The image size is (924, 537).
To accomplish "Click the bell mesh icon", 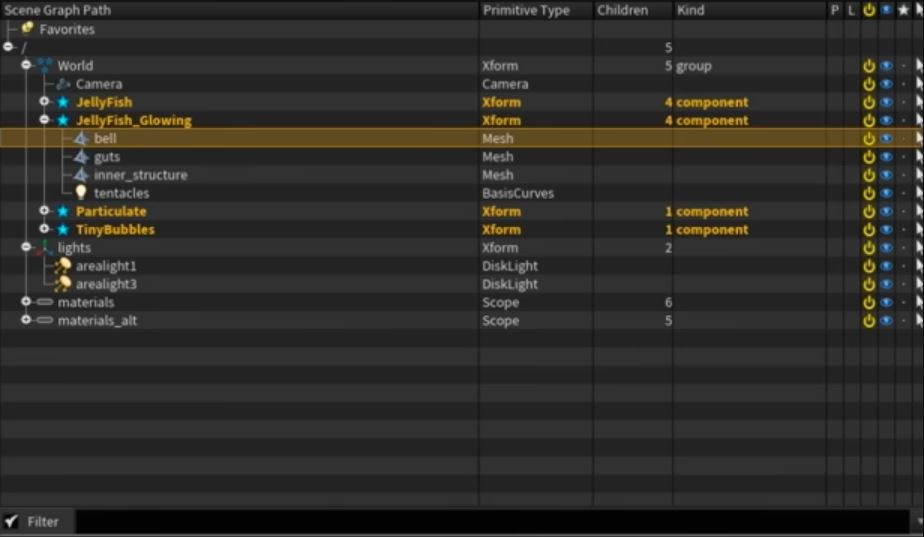I will (81, 139).
